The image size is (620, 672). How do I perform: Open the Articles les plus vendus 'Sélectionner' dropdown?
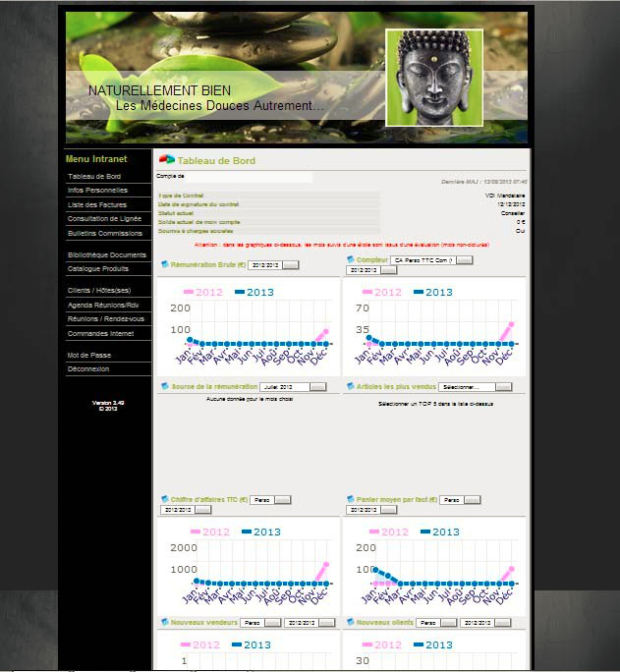click(x=478, y=387)
